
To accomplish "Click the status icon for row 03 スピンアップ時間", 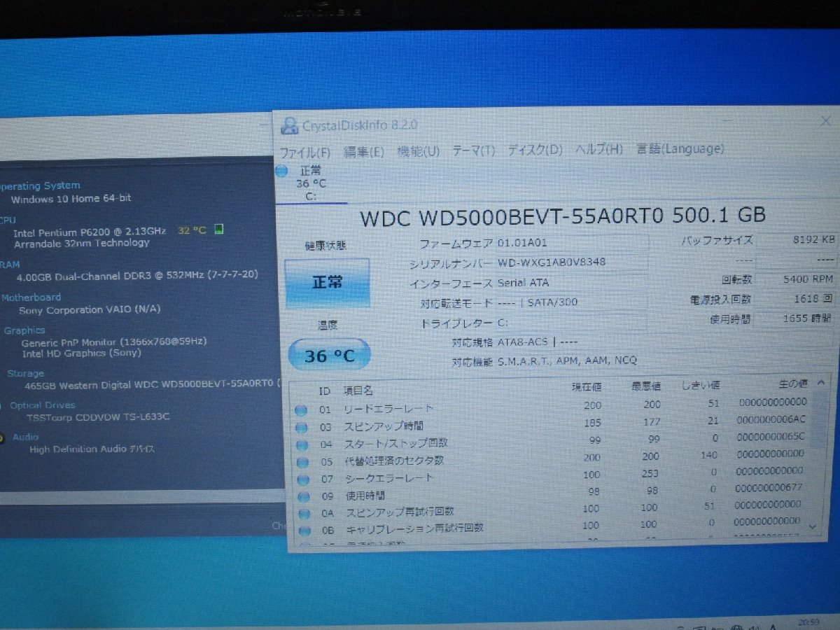I will [x=302, y=428].
